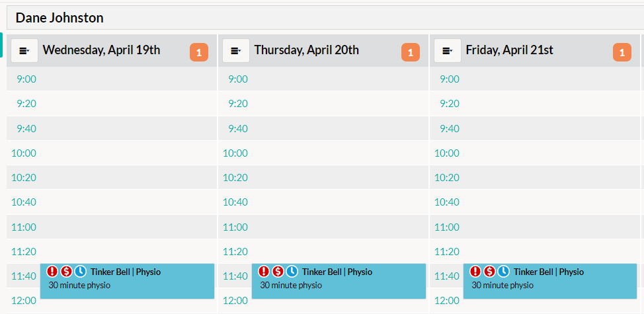Click the red alert icon on Friday's appointment

click(x=475, y=271)
